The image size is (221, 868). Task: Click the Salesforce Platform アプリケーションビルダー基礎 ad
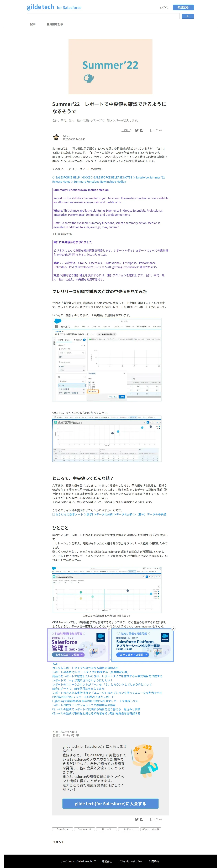pyautogui.click(x=143, y=645)
